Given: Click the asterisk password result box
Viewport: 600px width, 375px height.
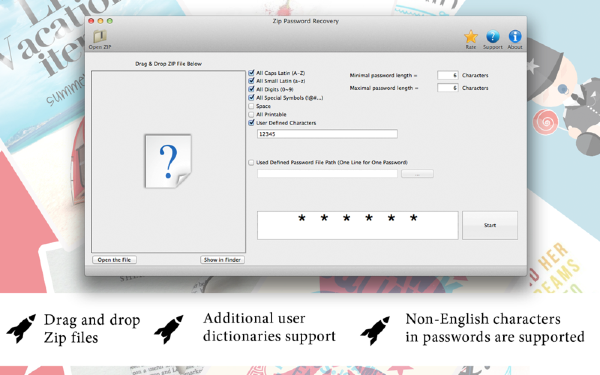Looking at the screenshot, I should (357, 225).
